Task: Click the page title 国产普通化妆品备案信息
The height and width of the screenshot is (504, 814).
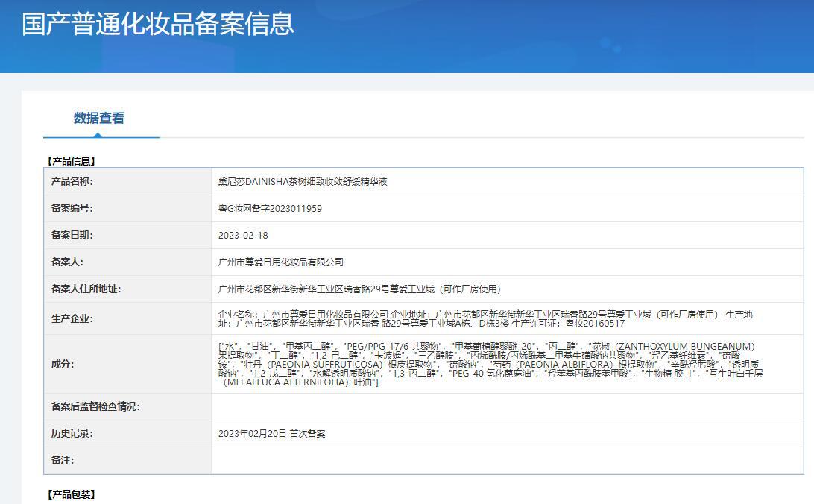Action: pos(158,25)
